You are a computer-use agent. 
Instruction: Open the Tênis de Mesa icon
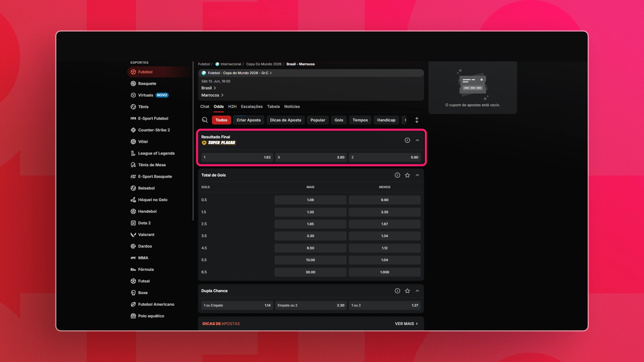click(133, 165)
